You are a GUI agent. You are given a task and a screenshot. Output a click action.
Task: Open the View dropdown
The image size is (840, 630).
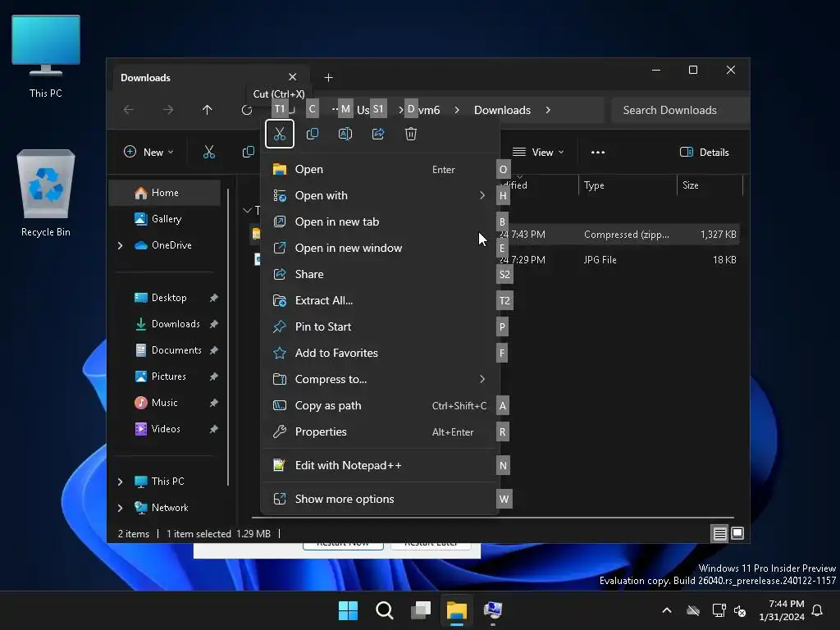pos(538,152)
